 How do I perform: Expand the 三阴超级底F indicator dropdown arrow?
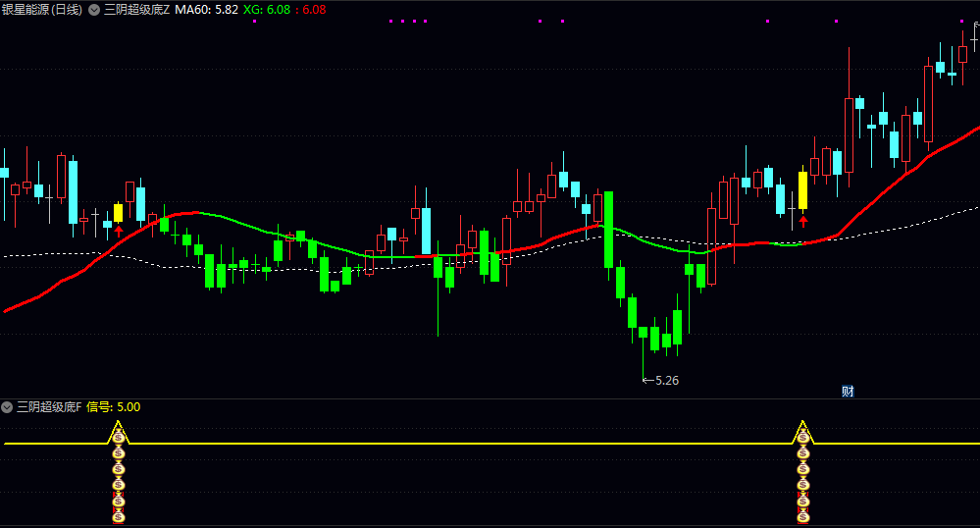click(x=7, y=407)
